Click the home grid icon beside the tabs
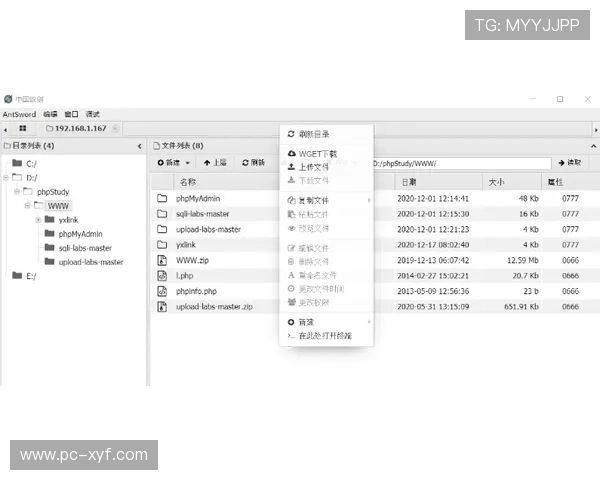 pos(22,129)
